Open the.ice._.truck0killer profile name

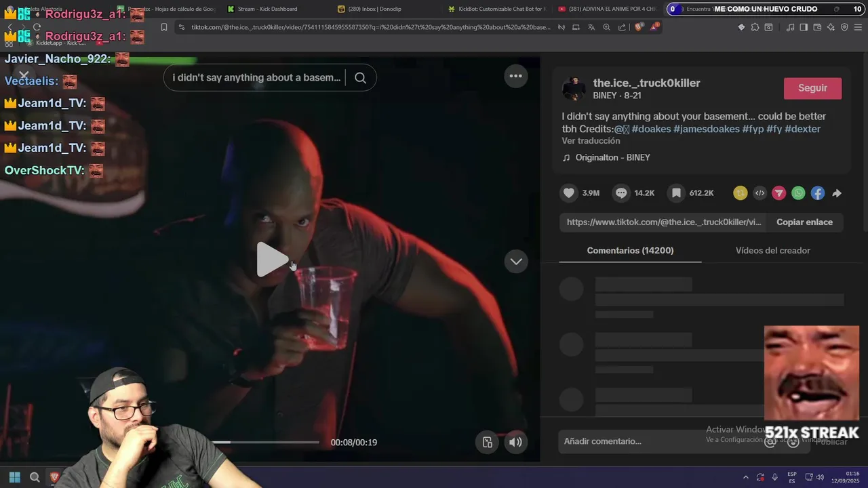click(x=646, y=83)
